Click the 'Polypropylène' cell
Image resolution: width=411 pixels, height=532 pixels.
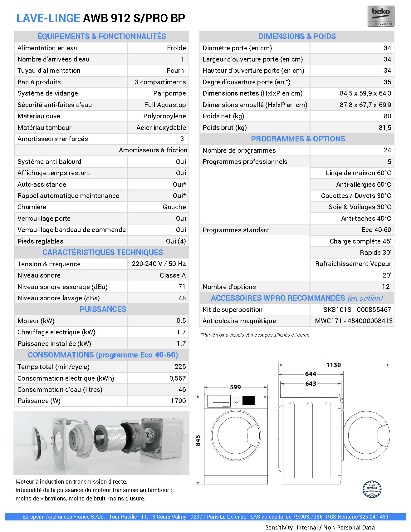coord(164,116)
